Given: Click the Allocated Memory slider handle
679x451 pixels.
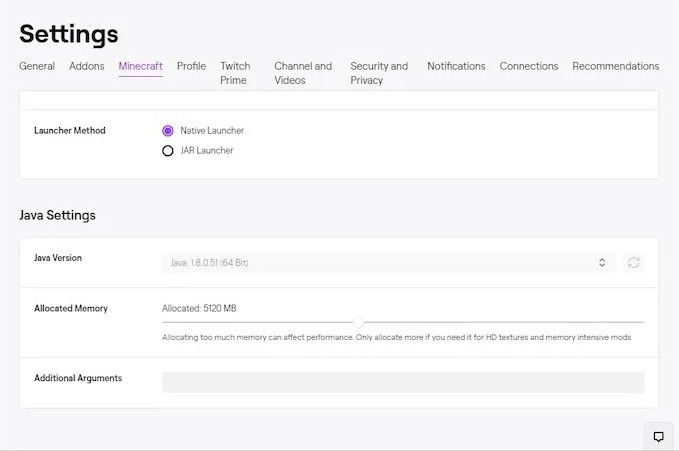Looking at the screenshot, I should pos(358,322).
